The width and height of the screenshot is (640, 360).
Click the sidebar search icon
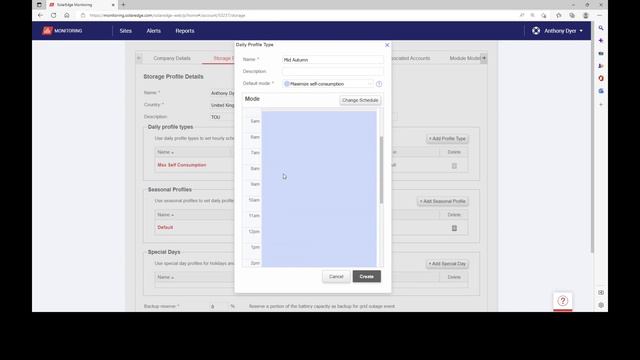601,28
